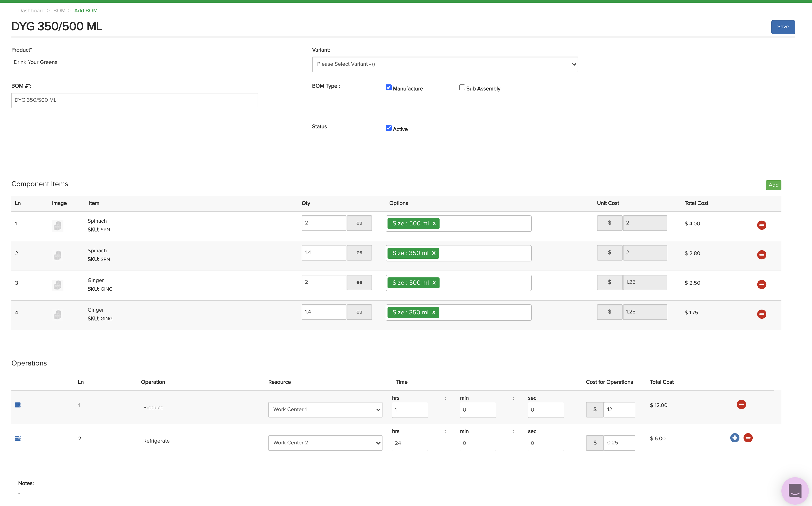The width and height of the screenshot is (812, 506).
Task: Go to Dashboard breadcrumb
Action: [31, 11]
